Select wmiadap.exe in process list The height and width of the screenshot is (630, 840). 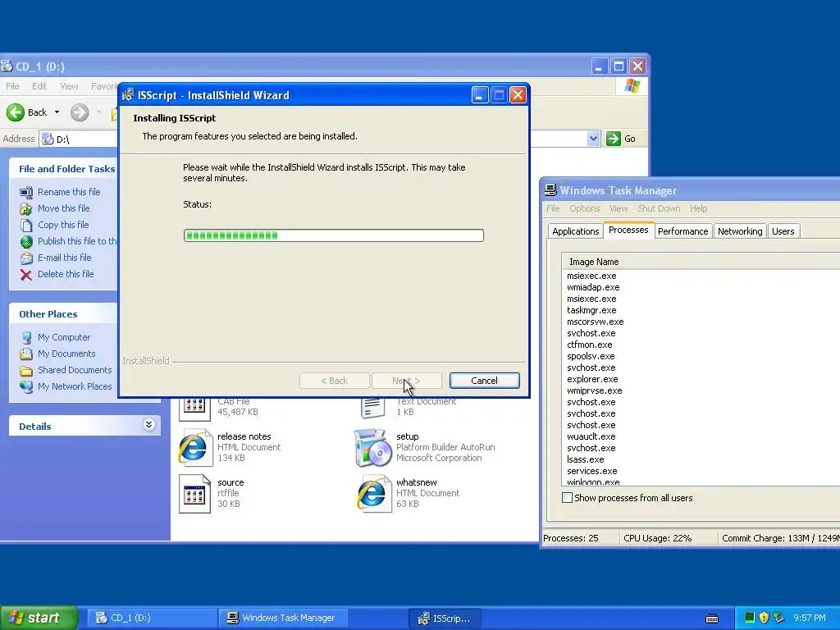(593, 287)
